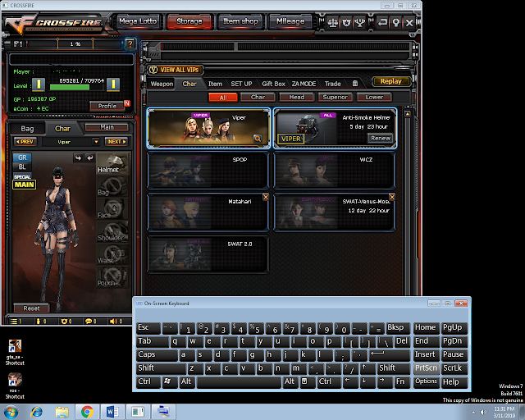The width and height of the screenshot is (525, 420).
Task: Open the trophy achievements icon
Action: click(359, 23)
